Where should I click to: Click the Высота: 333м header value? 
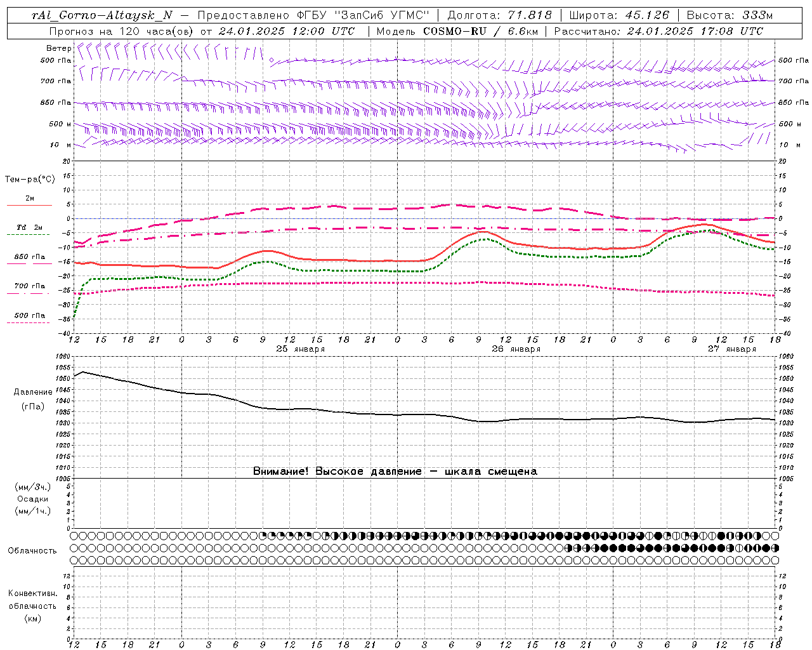coord(730,15)
